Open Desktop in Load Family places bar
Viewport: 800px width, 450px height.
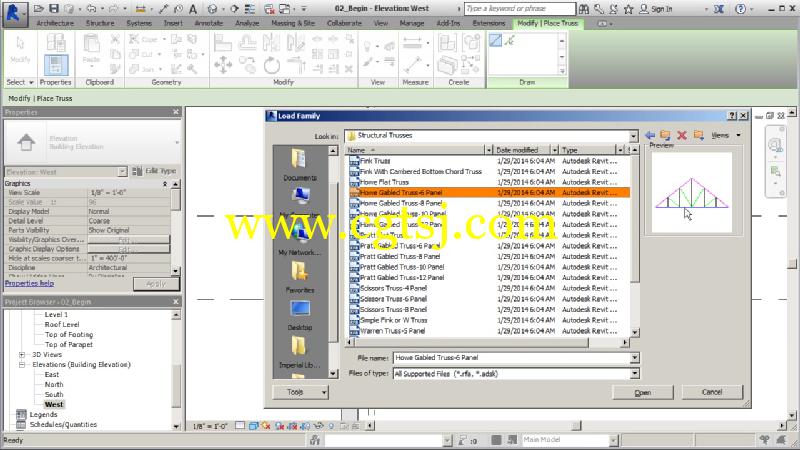[x=299, y=315]
